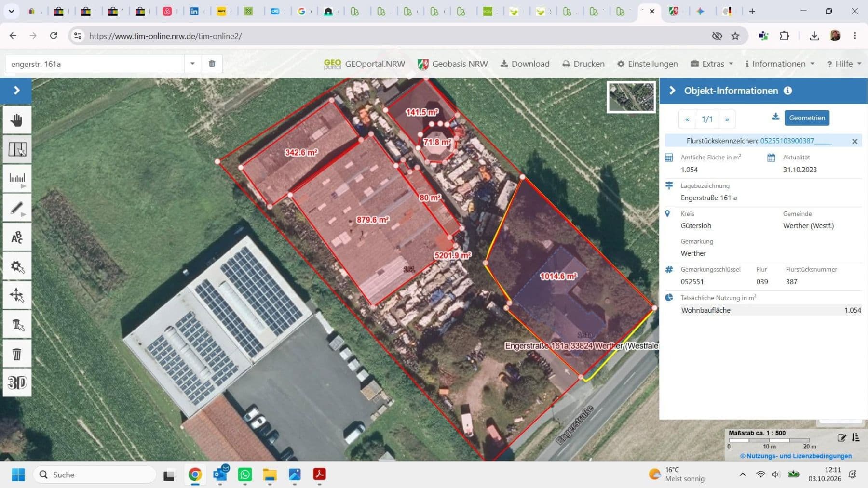Viewport: 868px width, 488px height.
Task: Click the overview map thumbnail
Action: tap(631, 97)
